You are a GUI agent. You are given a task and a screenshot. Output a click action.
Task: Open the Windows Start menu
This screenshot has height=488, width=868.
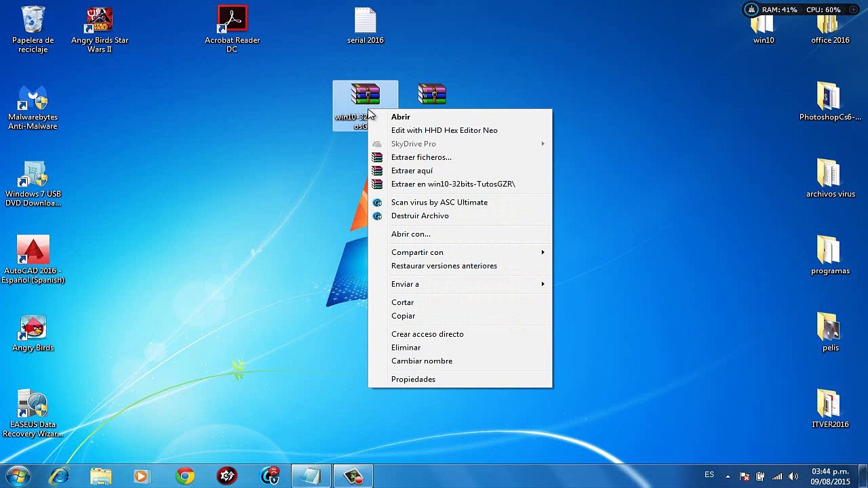point(18,476)
